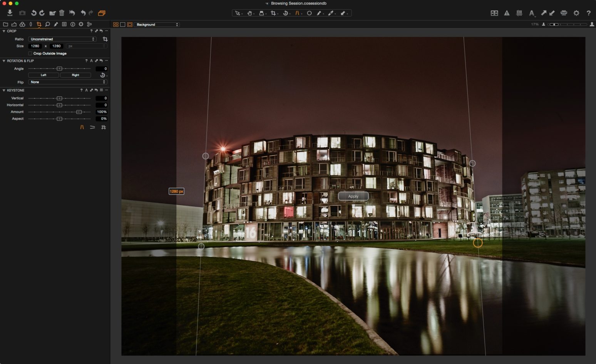Pick the white balance eyedropper tool
The image size is (596, 364).
pyautogui.click(x=331, y=13)
